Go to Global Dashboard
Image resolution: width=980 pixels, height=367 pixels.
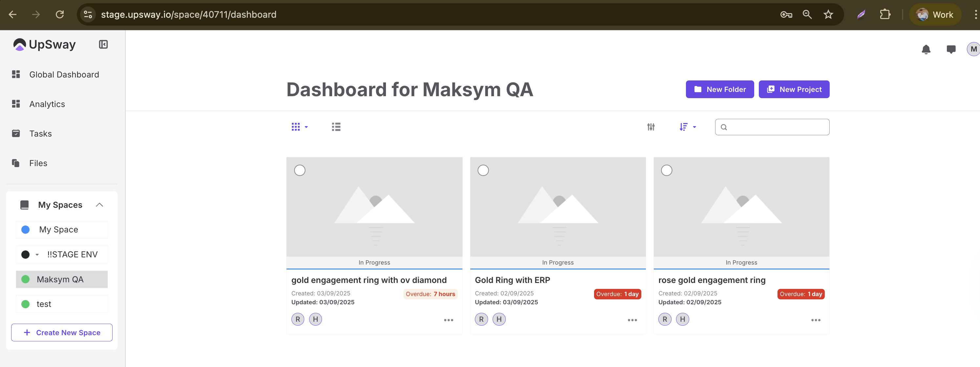click(x=64, y=75)
